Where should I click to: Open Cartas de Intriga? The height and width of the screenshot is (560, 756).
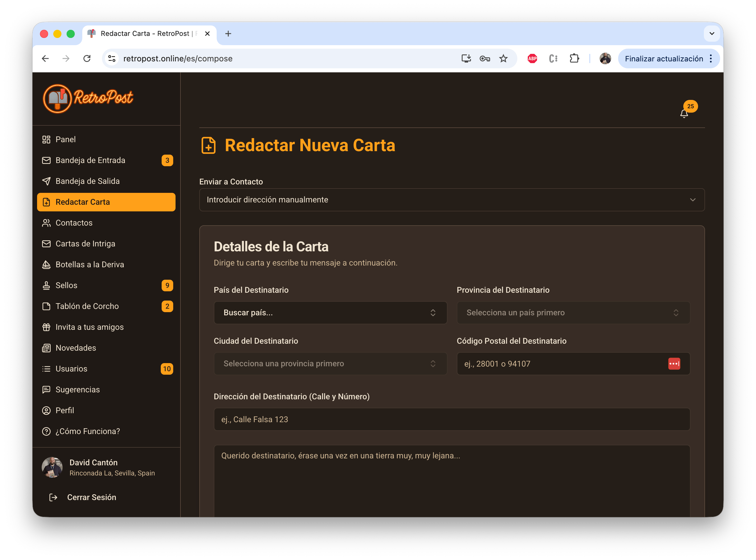[x=85, y=244]
